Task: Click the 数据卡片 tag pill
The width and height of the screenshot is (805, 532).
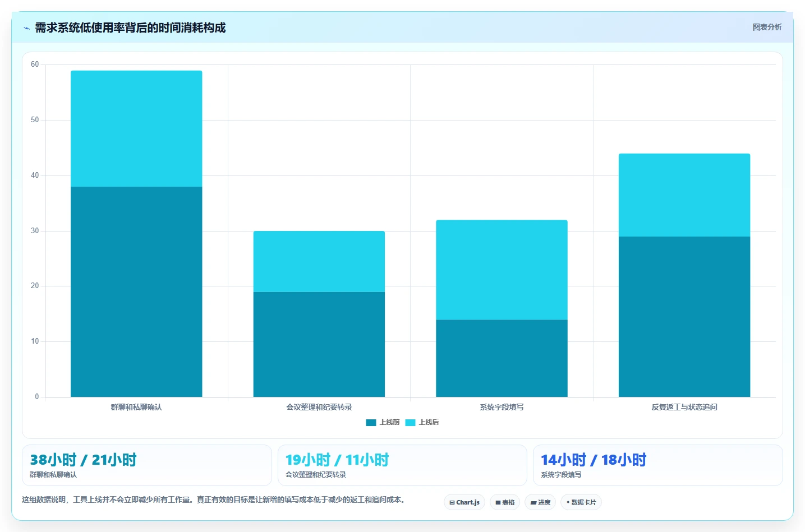Action: tap(581, 502)
